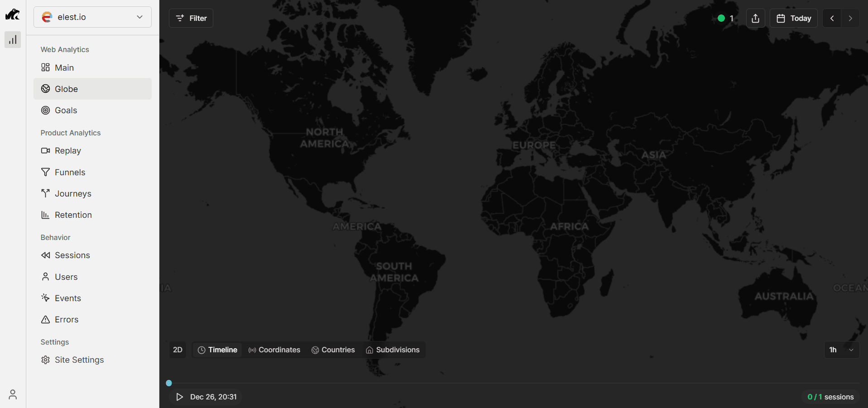Select Goals in the sidebar
Image resolution: width=868 pixels, height=408 pixels.
click(x=65, y=110)
